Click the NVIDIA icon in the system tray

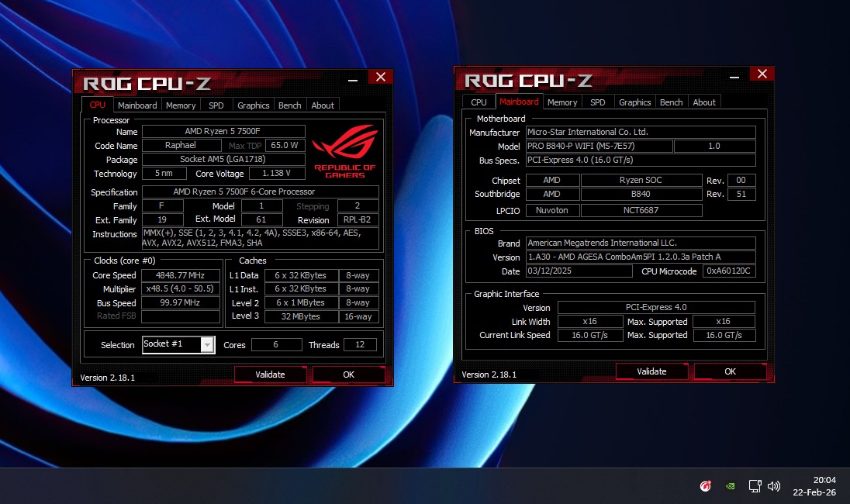730,486
